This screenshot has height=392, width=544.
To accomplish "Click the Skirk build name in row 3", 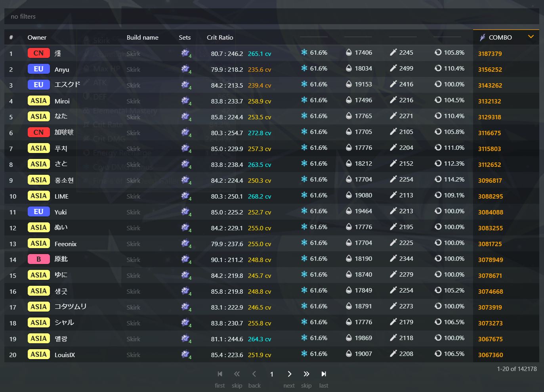I will (x=134, y=85).
